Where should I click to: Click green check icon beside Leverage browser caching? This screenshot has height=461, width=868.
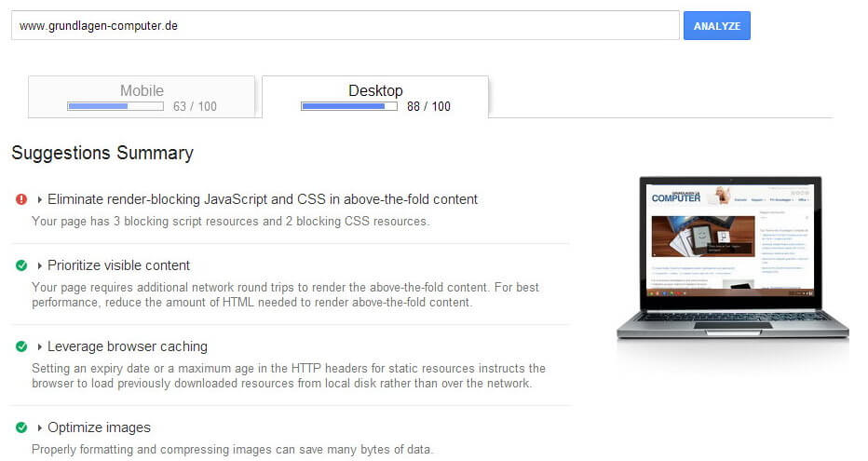pos(21,346)
